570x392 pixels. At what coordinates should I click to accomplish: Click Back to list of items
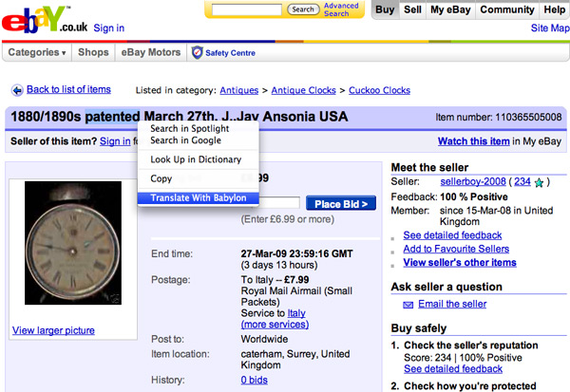coord(68,89)
